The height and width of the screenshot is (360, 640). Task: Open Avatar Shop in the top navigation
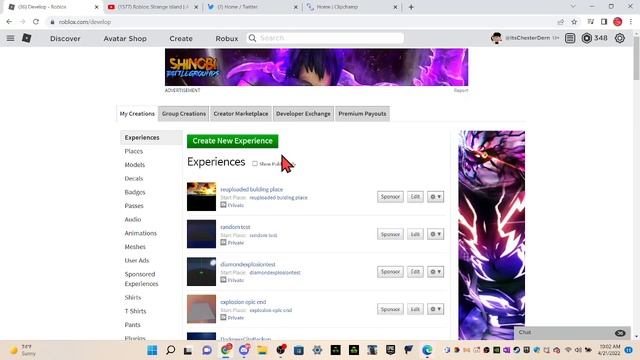tap(125, 38)
